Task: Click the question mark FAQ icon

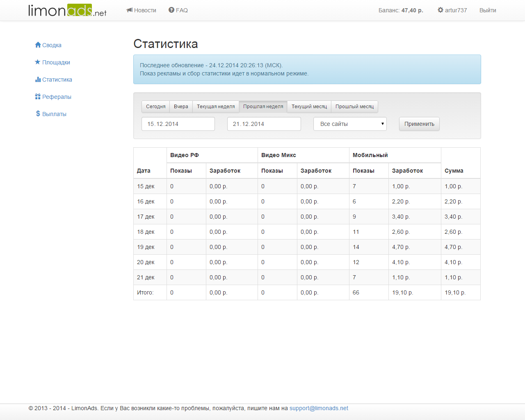Action: (x=171, y=10)
